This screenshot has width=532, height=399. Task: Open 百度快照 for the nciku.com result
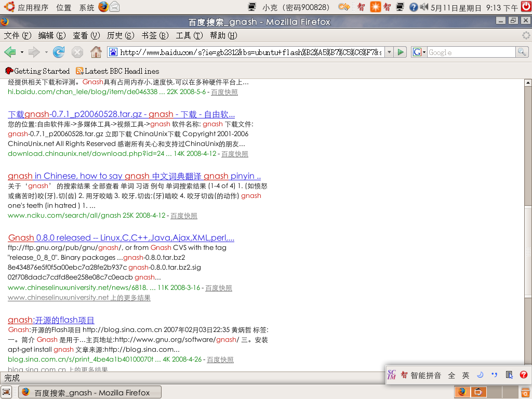point(184,216)
